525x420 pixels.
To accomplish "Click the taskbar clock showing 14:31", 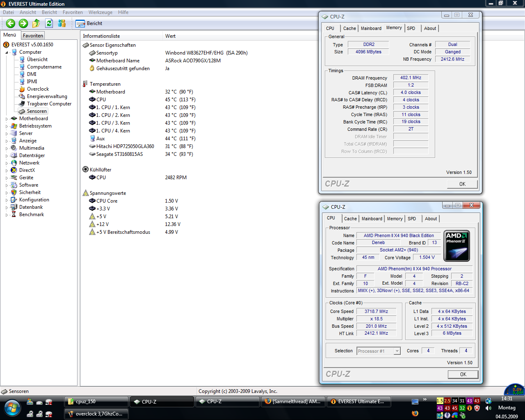I will pyautogui.click(x=507, y=399).
